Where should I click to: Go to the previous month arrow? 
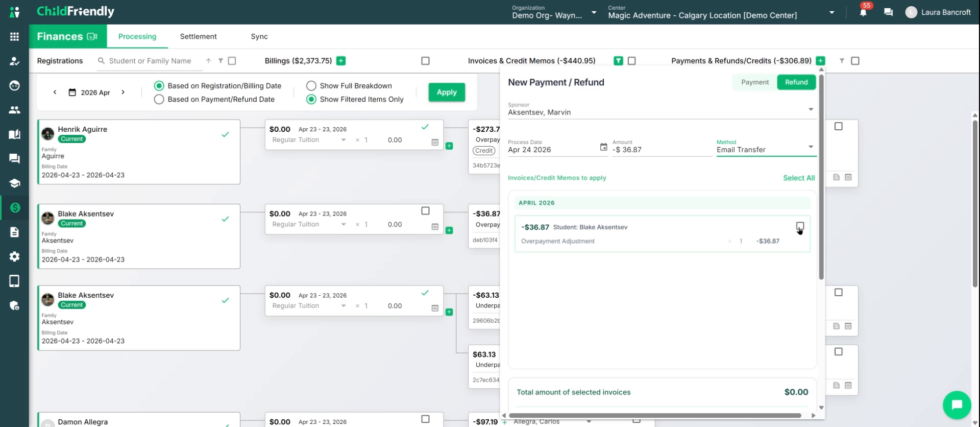[x=55, y=92]
